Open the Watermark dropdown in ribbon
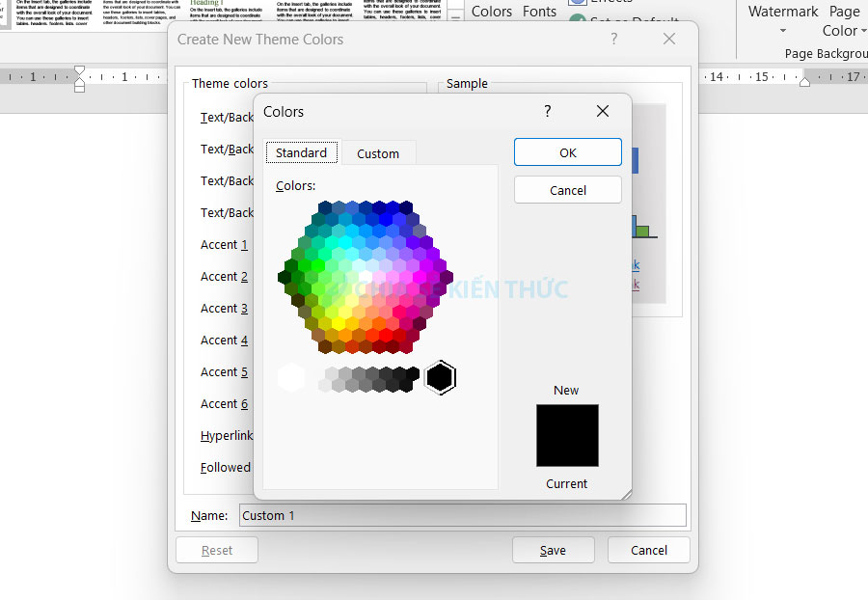The height and width of the screenshot is (600, 868). point(783,19)
